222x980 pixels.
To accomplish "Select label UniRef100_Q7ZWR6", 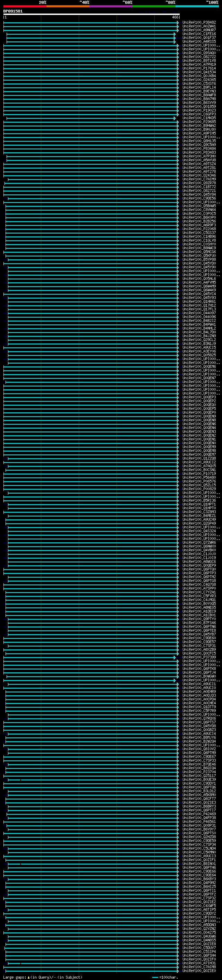I will (199, 543).
